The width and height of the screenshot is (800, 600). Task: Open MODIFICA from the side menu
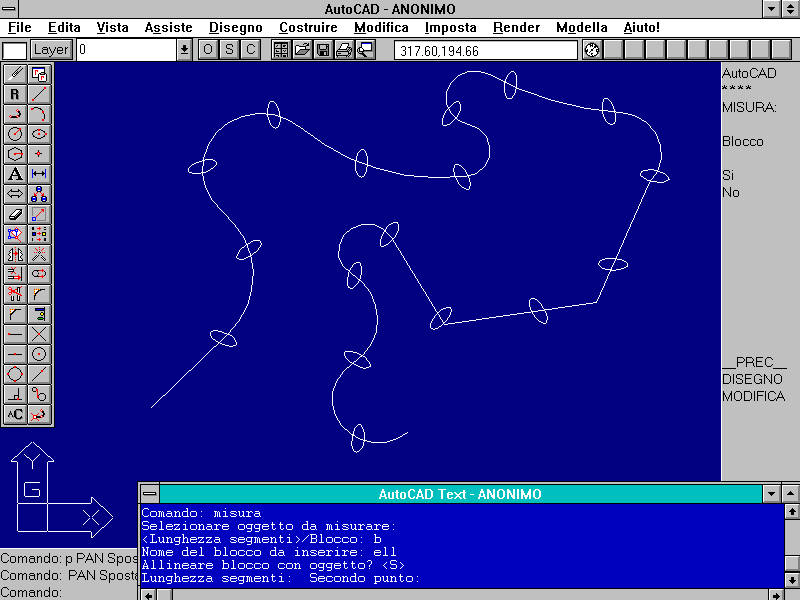click(754, 396)
